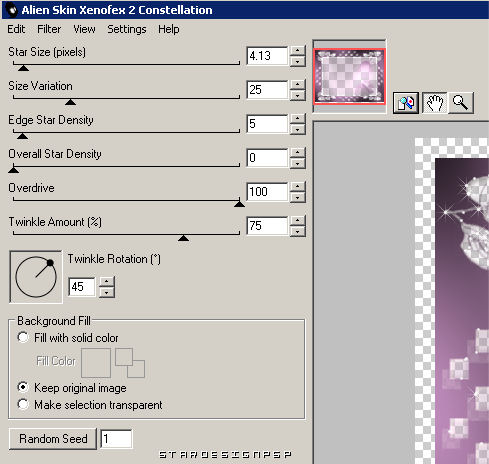Click the Random Seed number field
The image size is (489, 464).
[x=116, y=439]
